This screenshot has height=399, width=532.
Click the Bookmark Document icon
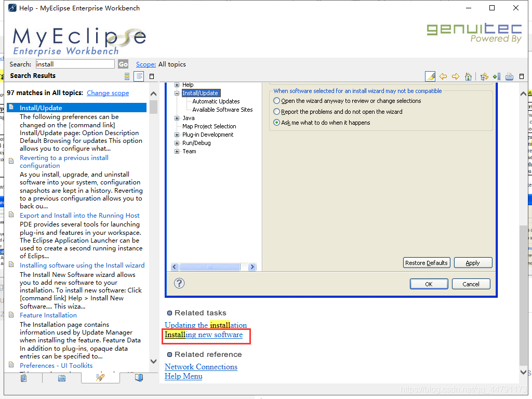click(x=497, y=76)
